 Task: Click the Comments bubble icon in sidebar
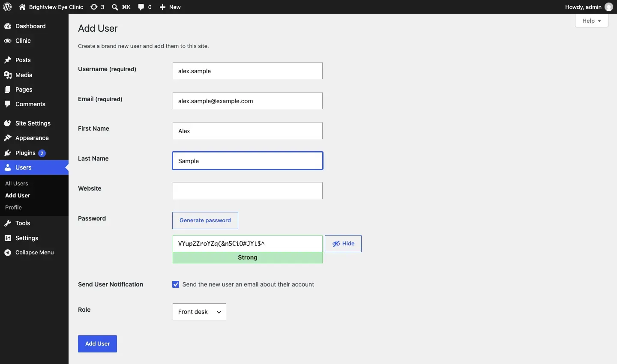pos(8,104)
